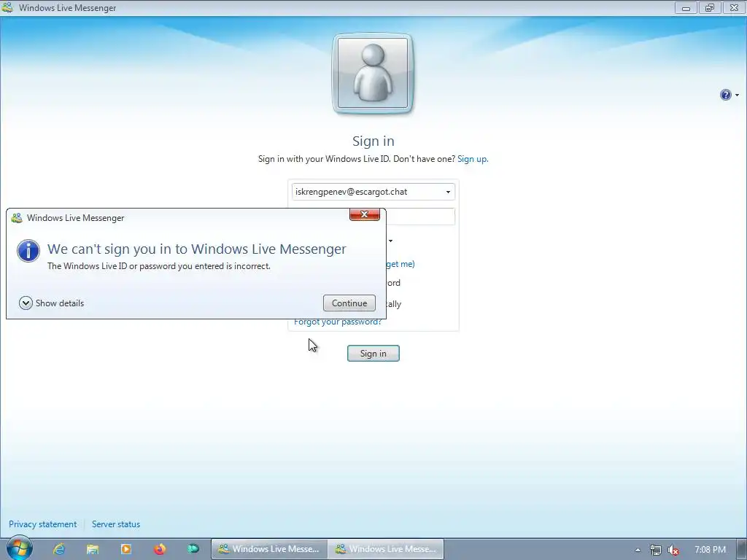Viewport: 747px width, 560px height.
Task: Open the Forgot your password link
Action: pyautogui.click(x=337, y=322)
